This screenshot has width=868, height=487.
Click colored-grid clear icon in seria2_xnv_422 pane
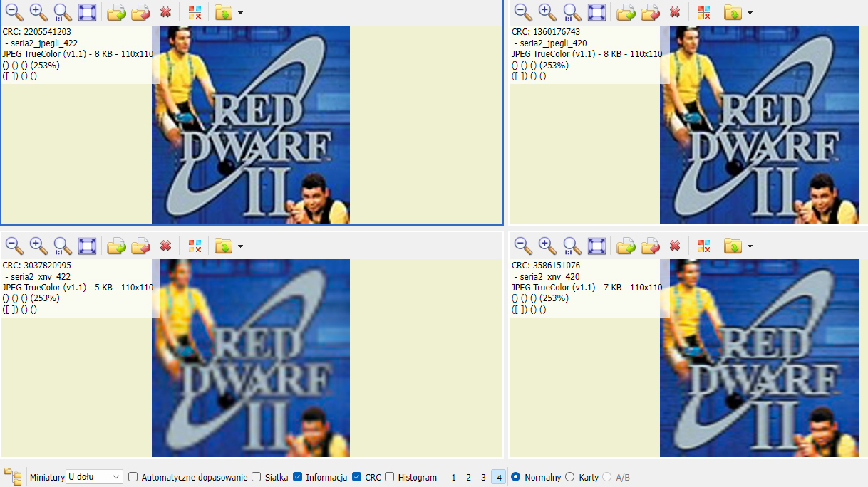coord(195,246)
